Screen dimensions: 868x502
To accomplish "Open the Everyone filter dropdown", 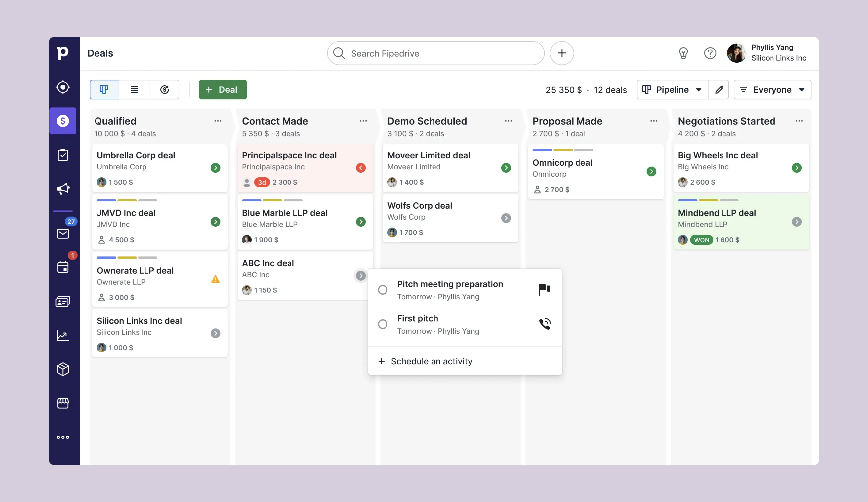I will pos(772,90).
